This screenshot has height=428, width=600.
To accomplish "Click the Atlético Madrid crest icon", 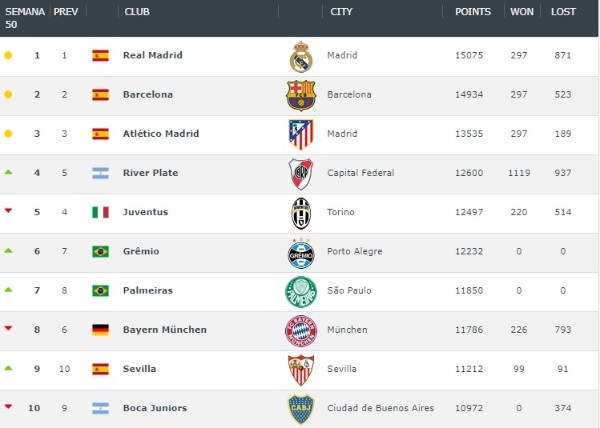I will coord(301,134).
